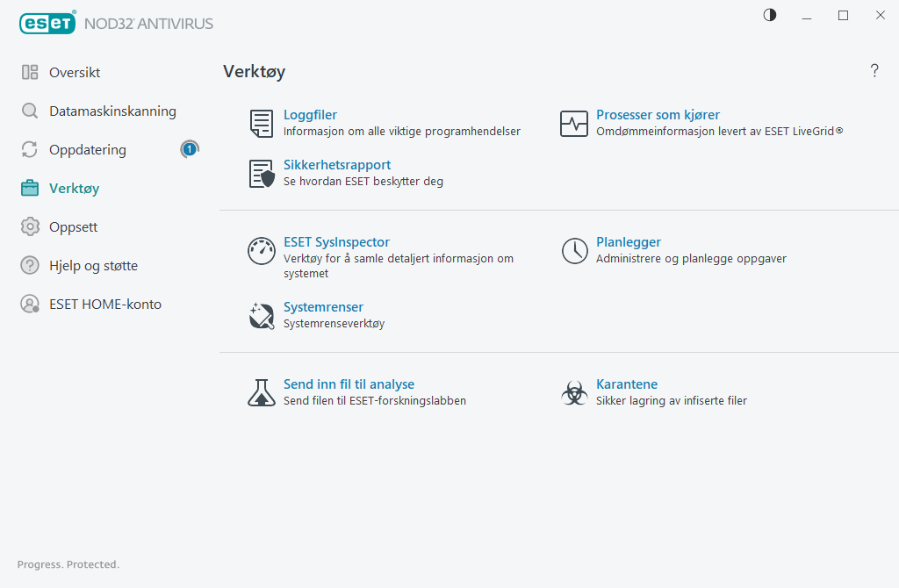
Task: Click the Oppdatering notification badge
Action: coord(190,150)
